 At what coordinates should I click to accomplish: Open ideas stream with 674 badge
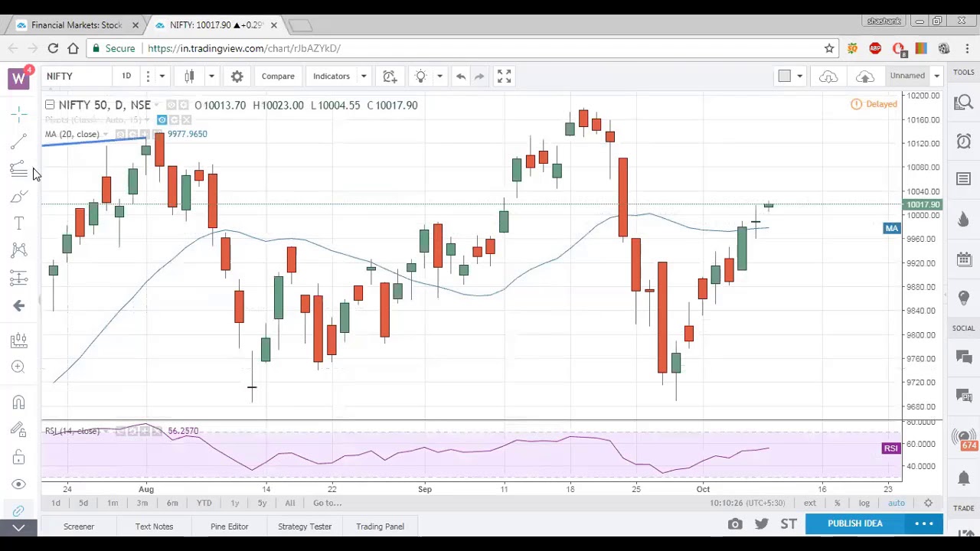tap(964, 439)
